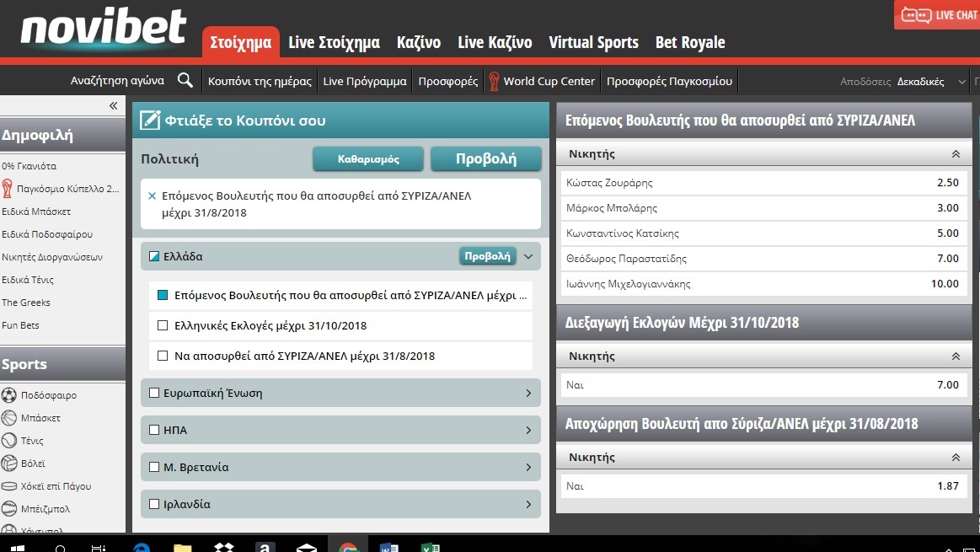Pick the Ιωάννης Μιχελογιαννάκης 10.00 odds row

pos(763,284)
